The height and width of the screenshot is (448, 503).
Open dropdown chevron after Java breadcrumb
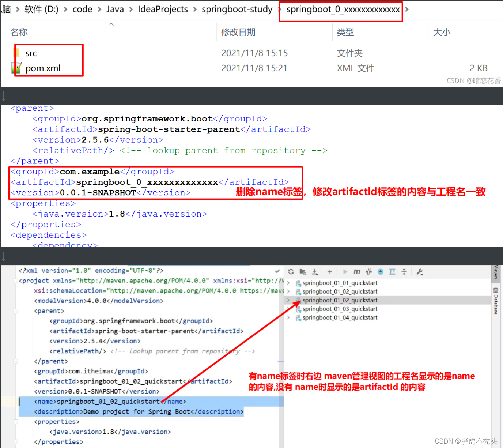131,9
